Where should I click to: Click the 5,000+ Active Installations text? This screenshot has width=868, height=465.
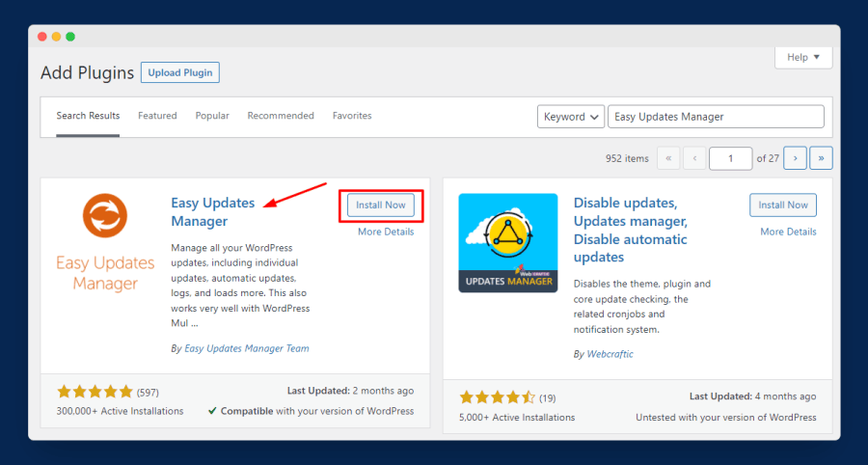click(517, 417)
